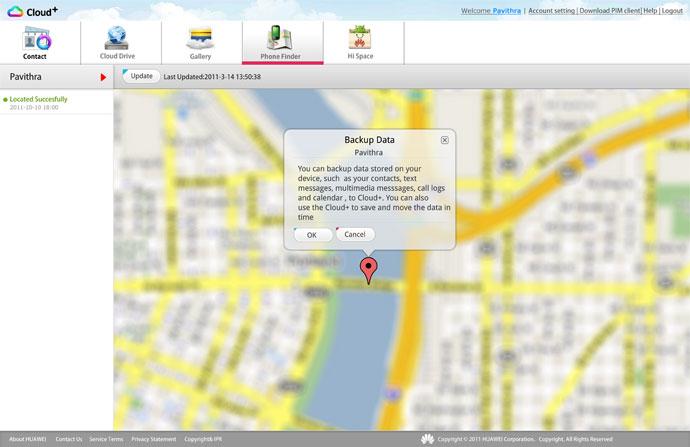The image size is (690, 447).
Task: Click the 'Backup Data' dialog title
Action: (369, 140)
